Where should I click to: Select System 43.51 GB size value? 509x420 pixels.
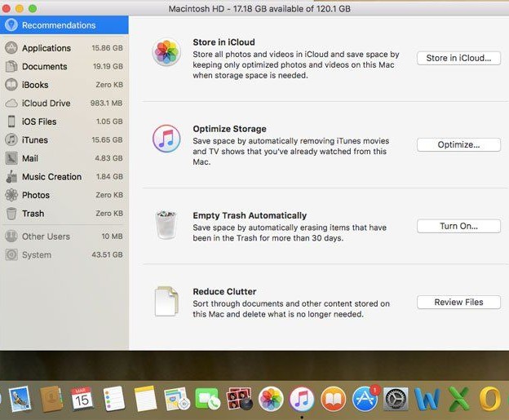coord(107,254)
